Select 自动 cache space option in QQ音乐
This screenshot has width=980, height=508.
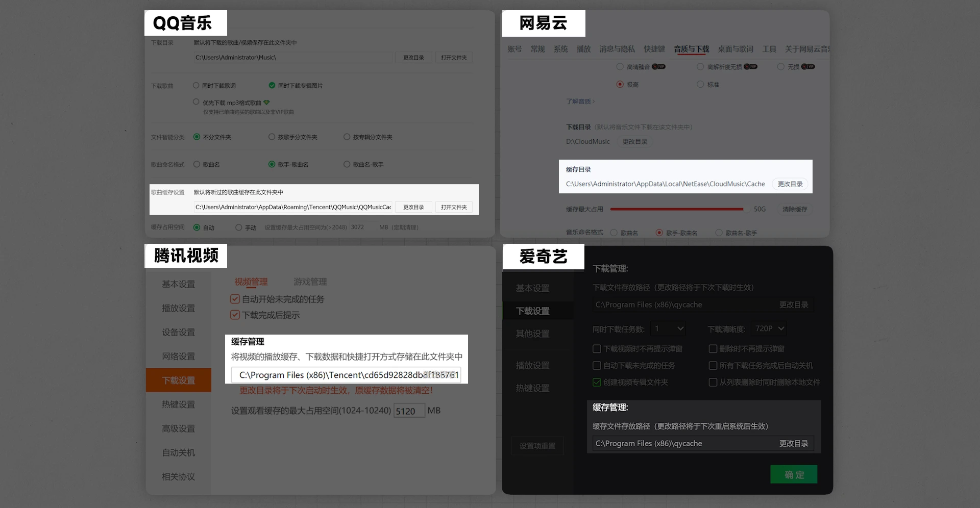(x=197, y=227)
